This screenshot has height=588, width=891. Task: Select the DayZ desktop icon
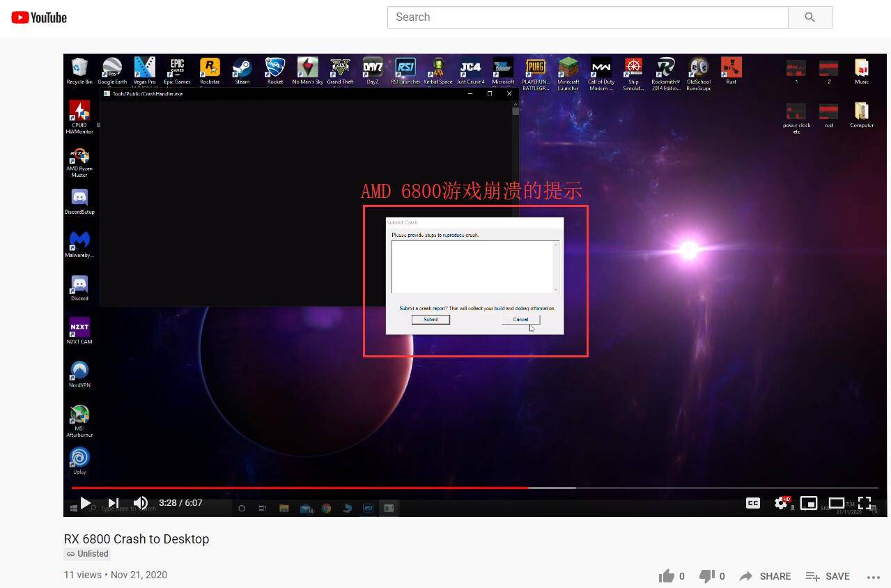[x=373, y=71]
